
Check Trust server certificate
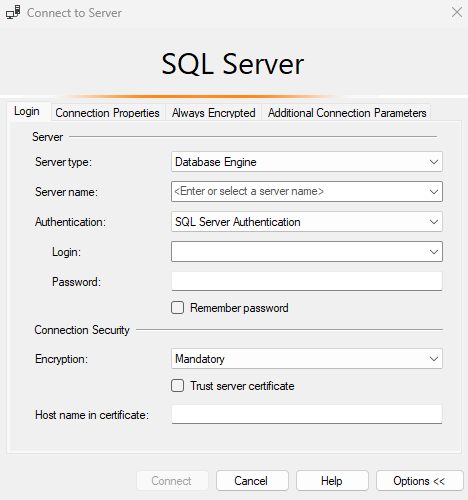177,386
